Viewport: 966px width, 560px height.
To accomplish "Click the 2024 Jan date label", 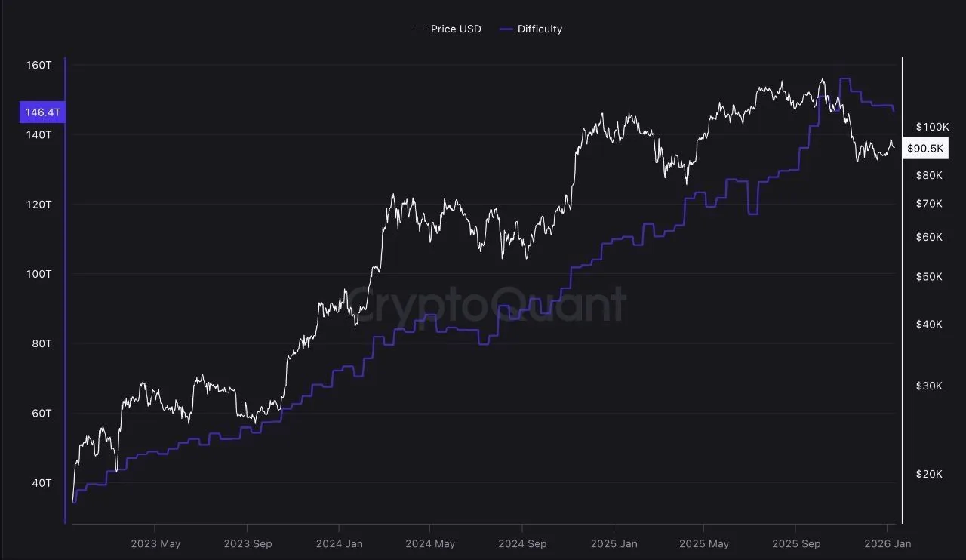I will click(x=340, y=543).
